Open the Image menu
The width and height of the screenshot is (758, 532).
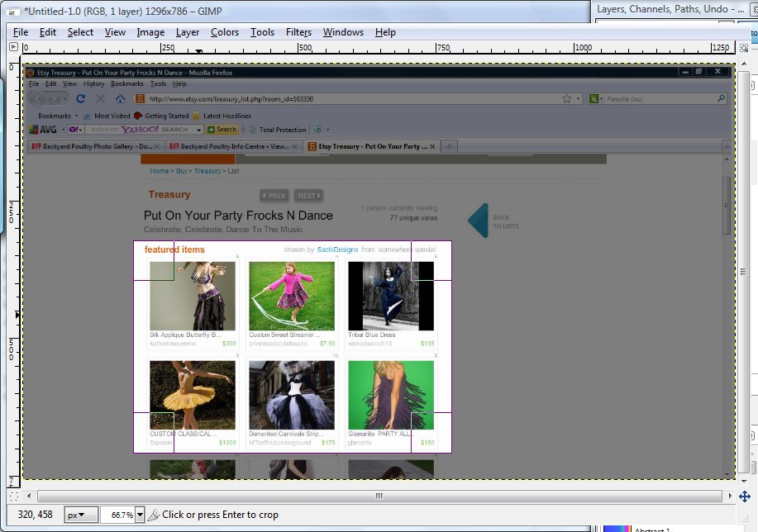click(x=150, y=32)
